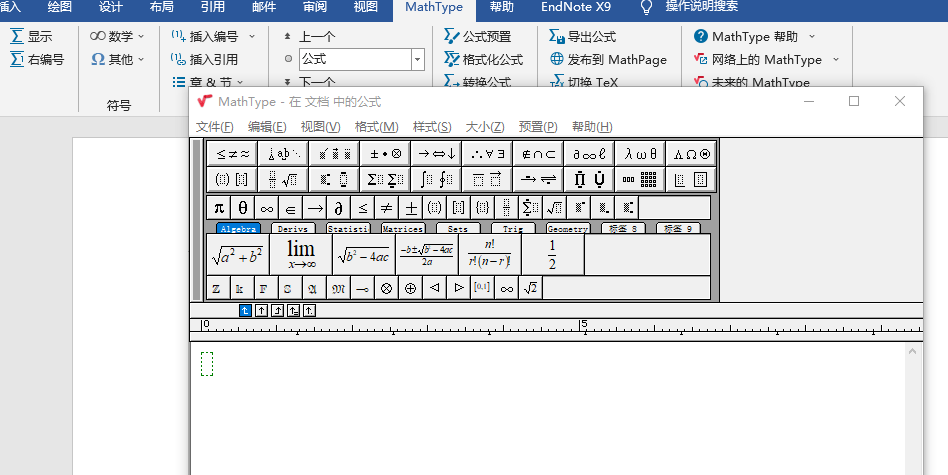Switch to the Trig expression tab
Screen dimensions: 948x475
pos(513,228)
